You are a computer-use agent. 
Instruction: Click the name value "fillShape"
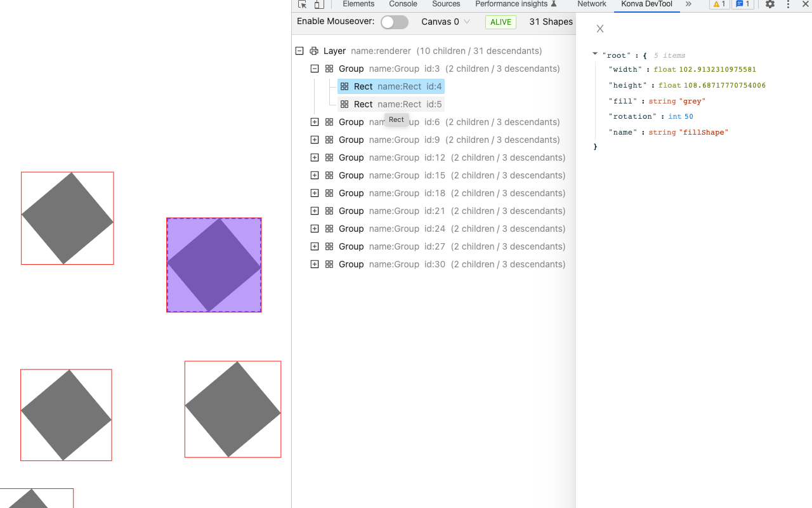coord(704,133)
